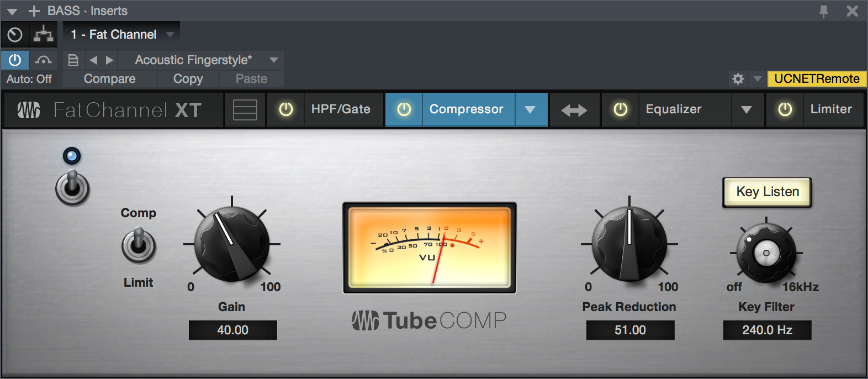This screenshot has height=379, width=868.
Task: Click the Paste button
Action: coord(252,79)
